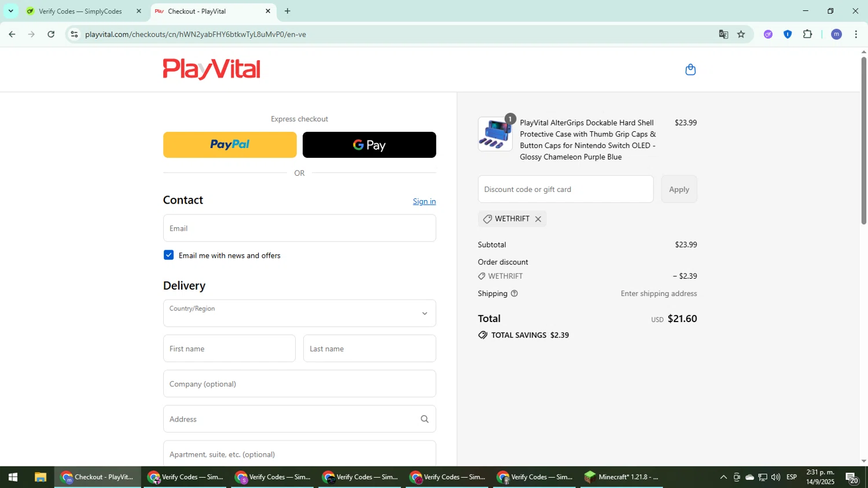The height and width of the screenshot is (488, 868).
Task: Uncheck Email me with news and offers
Action: click(168, 255)
